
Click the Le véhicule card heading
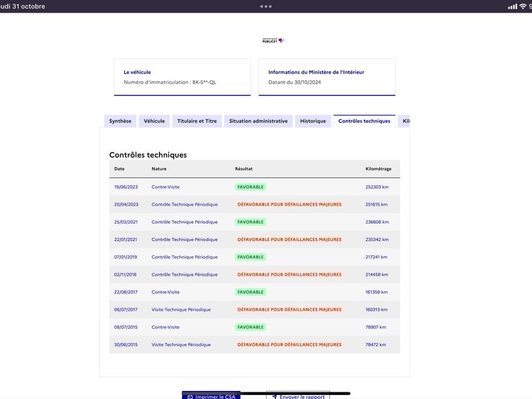137,72
